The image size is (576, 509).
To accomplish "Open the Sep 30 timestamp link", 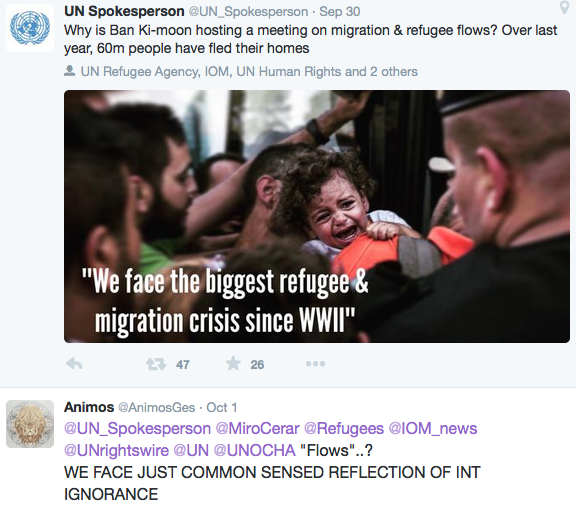I will point(339,12).
